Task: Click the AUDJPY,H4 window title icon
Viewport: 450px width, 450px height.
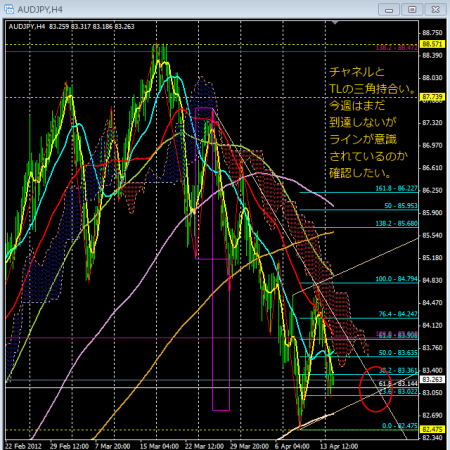Action: pos(9,9)
